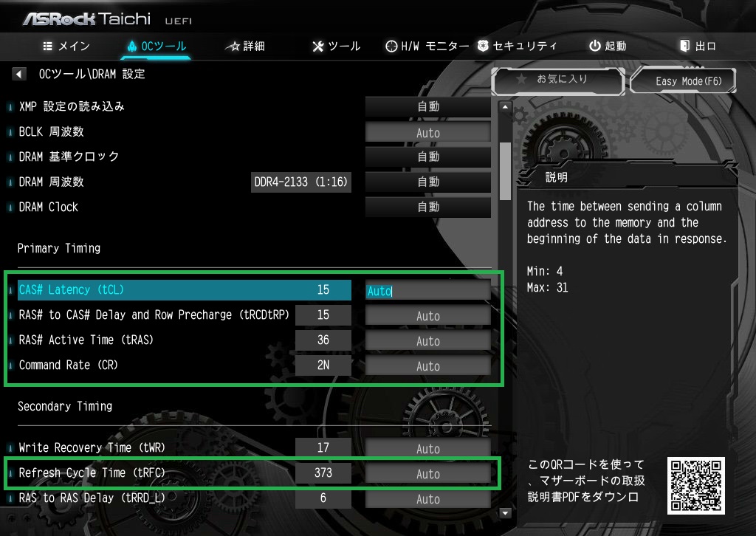Click the exit door icon for 出口
Screen dimensions: 756x536
click(x=685, y=46)
